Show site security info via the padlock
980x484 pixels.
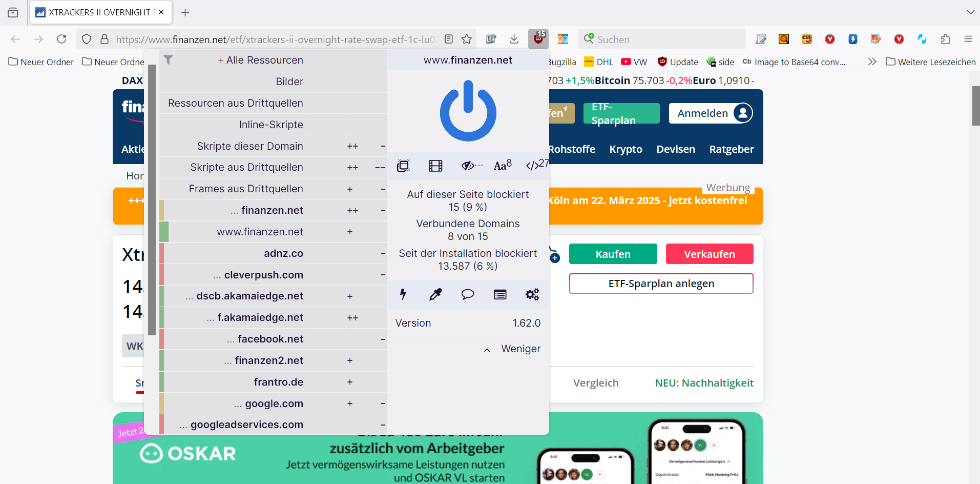tap(105, 39)
